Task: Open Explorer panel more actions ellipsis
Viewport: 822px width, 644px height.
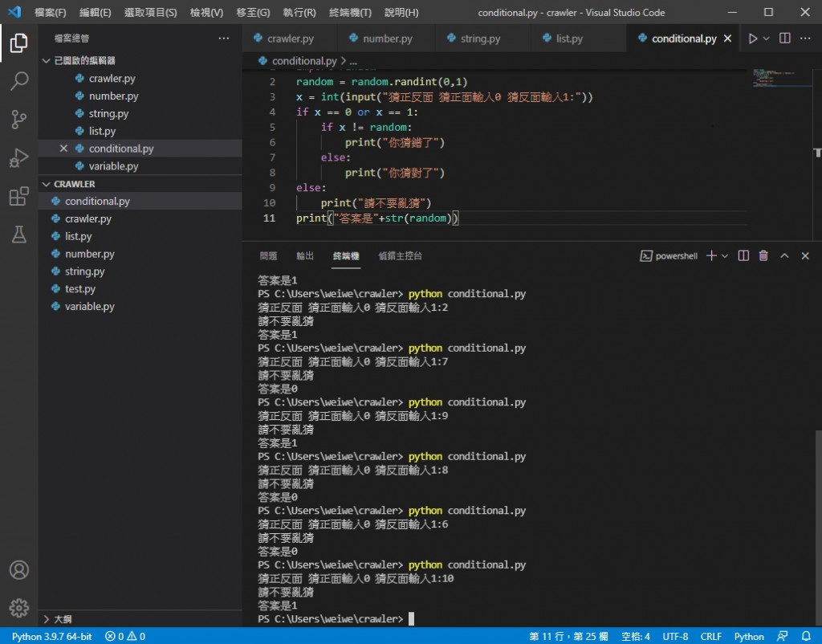Action: pos(224,39)
